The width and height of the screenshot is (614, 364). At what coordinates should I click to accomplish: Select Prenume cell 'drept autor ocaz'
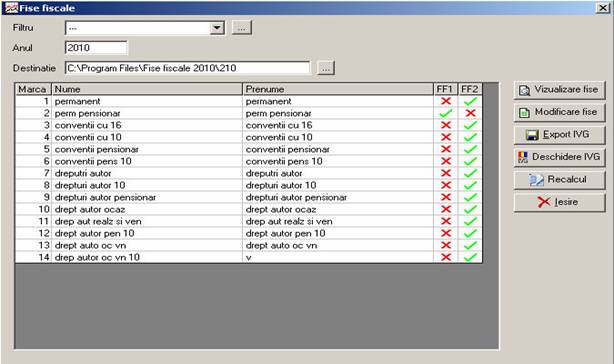point(338,209)
